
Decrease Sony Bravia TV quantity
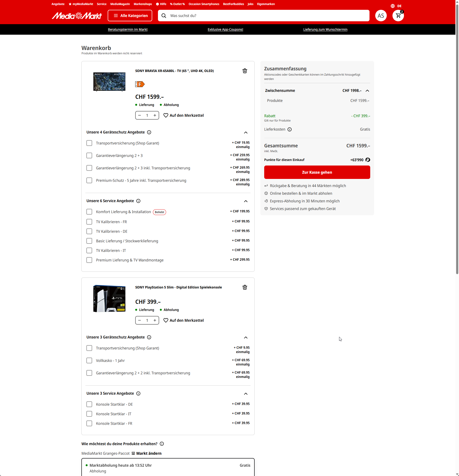(x=140, y=115)
